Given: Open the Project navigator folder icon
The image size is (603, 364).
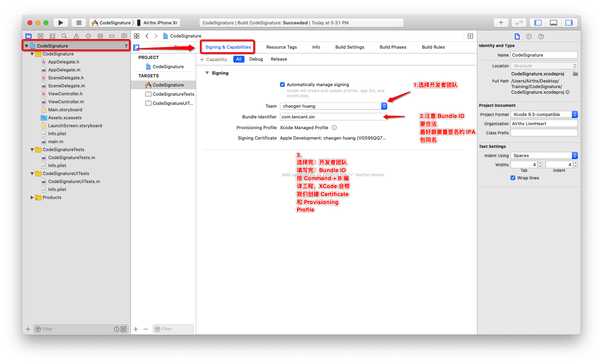Looking at the screenshot, I should (x=28, y=36).
